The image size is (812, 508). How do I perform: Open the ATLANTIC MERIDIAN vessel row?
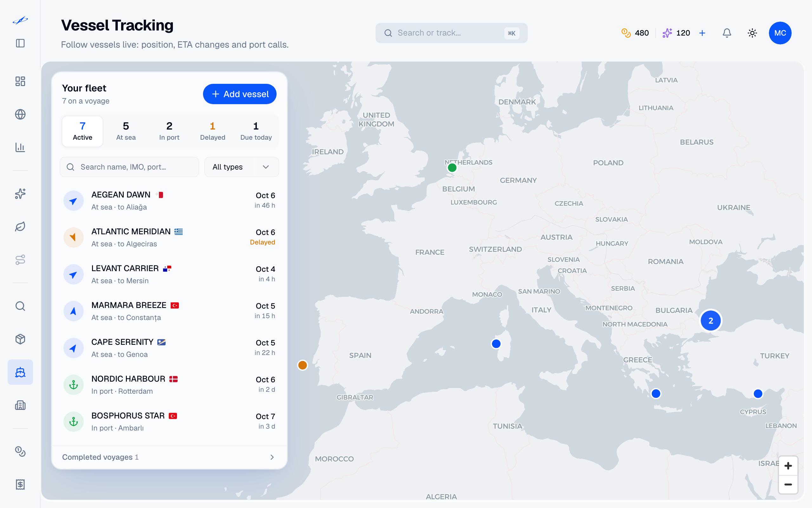(169, 237)
